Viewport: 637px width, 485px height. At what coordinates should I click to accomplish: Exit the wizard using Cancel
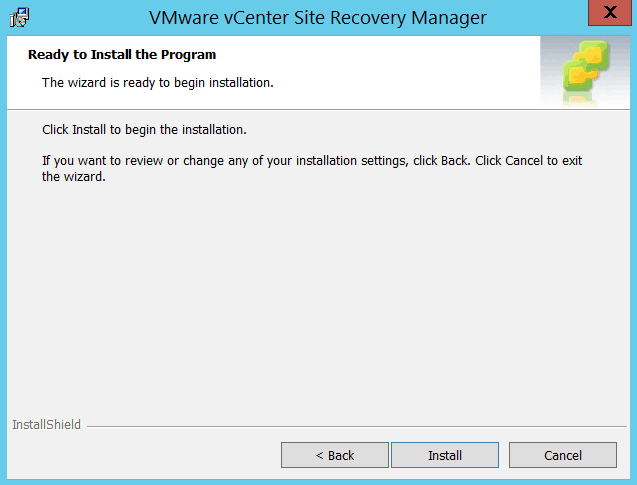coord(563,455)
